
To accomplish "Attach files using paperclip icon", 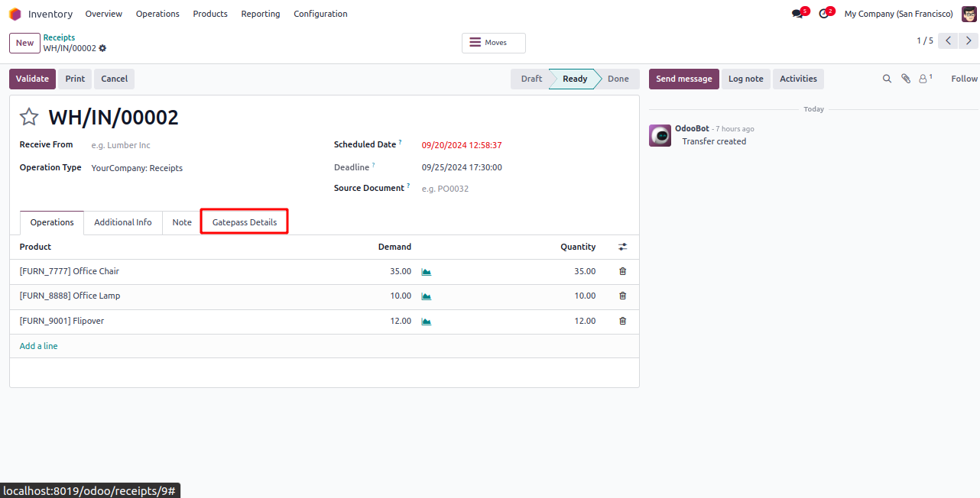I will point(905,79).
